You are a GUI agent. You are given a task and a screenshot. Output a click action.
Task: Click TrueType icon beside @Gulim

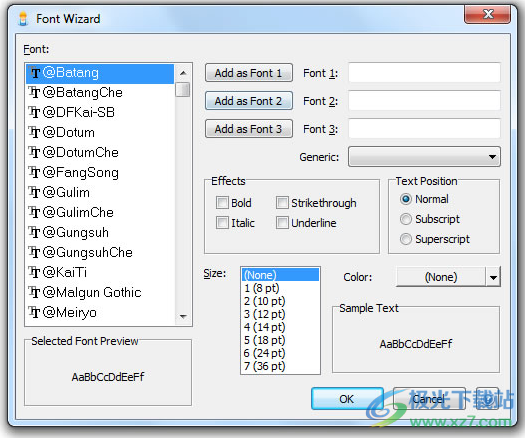tap(34, 193)
